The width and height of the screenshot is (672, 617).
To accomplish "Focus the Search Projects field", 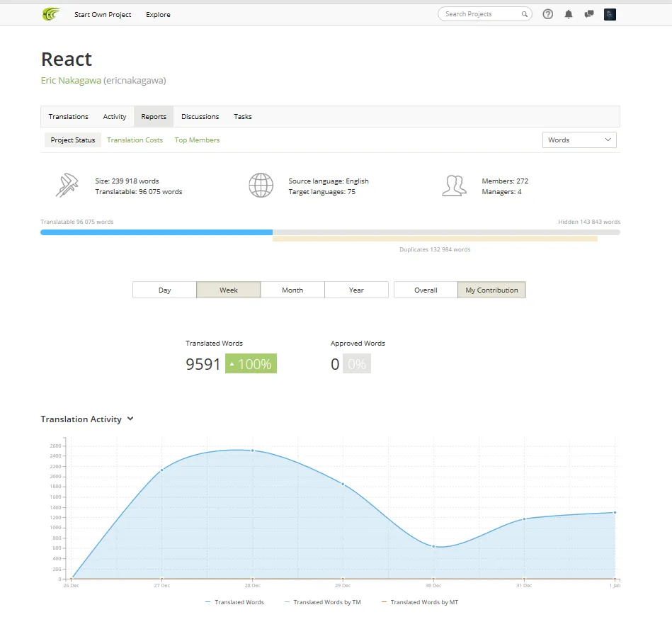I will 485,14.
